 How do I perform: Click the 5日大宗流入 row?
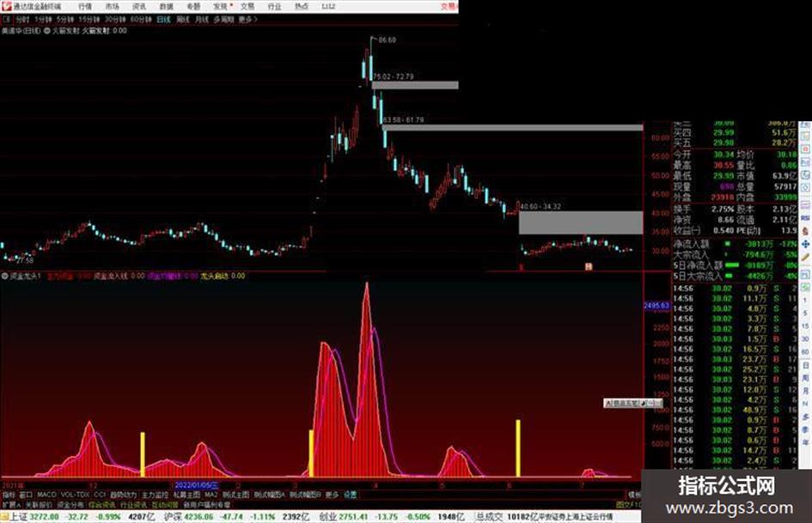[x=735, y=276]
